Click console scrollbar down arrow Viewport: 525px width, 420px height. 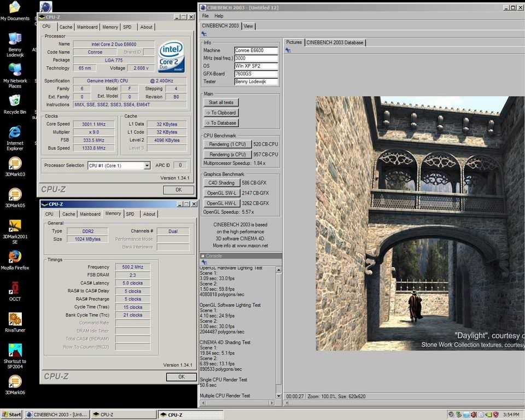[x=278, y=396]
